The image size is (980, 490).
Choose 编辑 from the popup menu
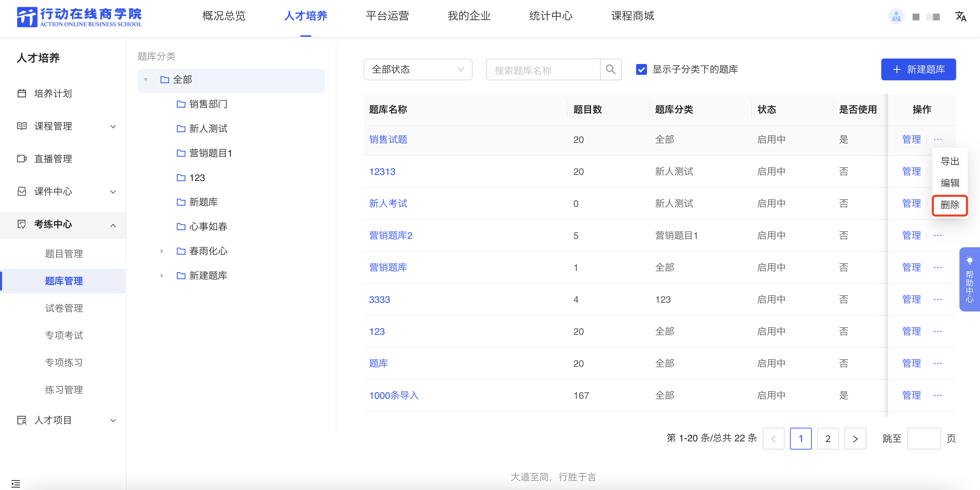(x=950, y=183)
